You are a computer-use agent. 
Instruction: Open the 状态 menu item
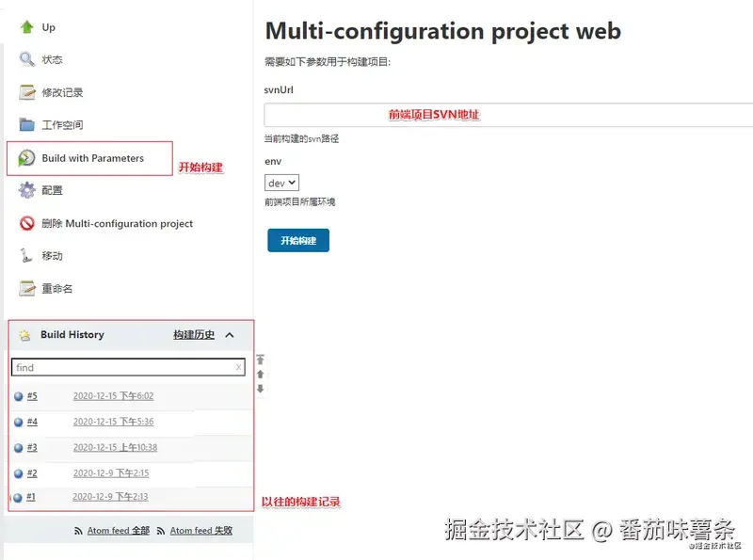pyautogui.click(x=52, y=59)
